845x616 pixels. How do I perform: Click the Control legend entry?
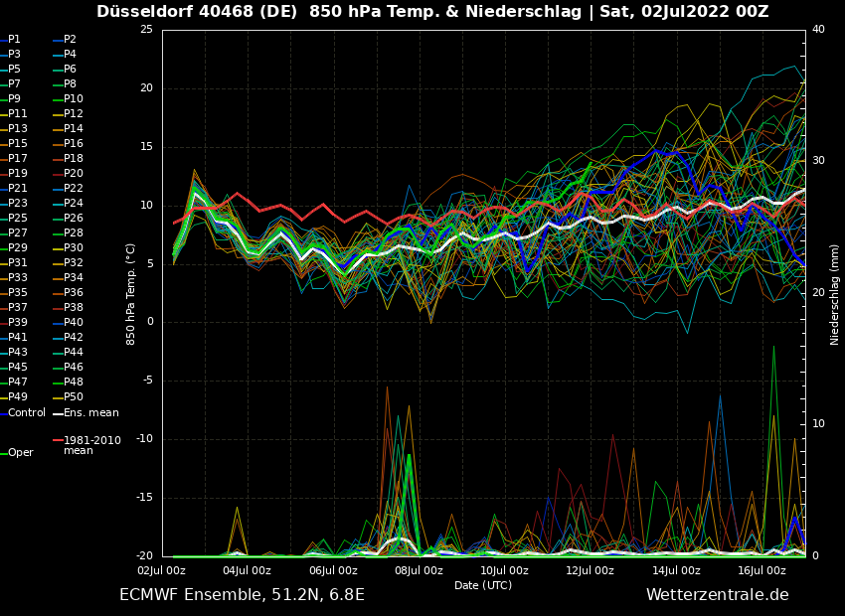27,412
